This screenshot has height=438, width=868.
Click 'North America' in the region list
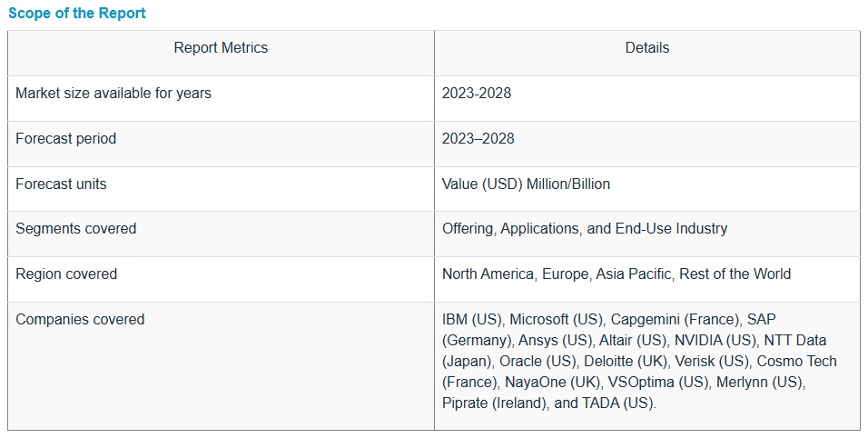(x=486, y=274)
